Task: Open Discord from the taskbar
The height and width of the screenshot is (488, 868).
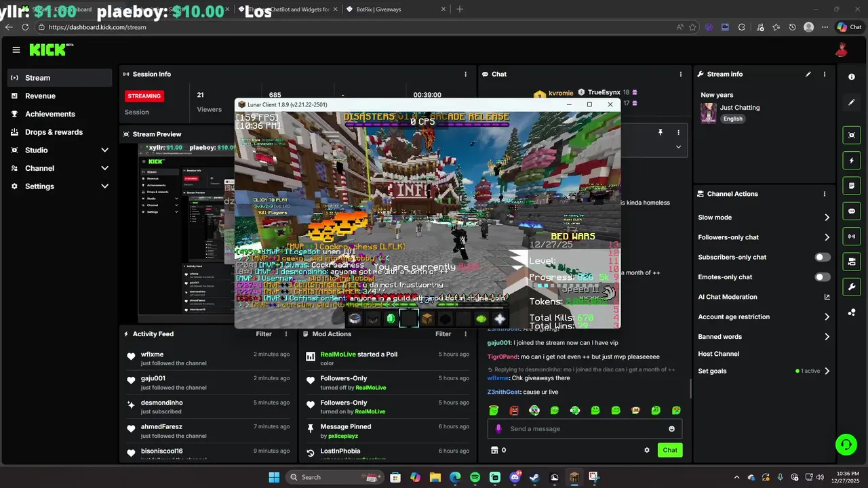Action: pos(515,477)
